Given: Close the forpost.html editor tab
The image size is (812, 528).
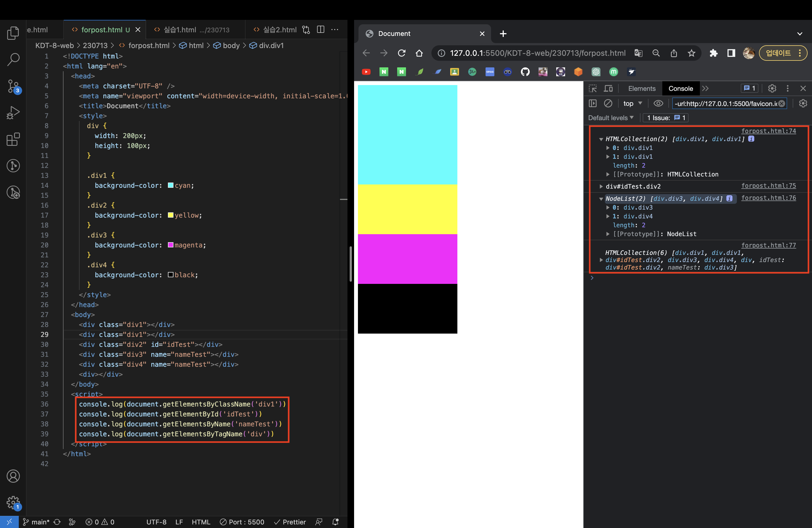Looking at the screenshot, I should pos(138,30).
